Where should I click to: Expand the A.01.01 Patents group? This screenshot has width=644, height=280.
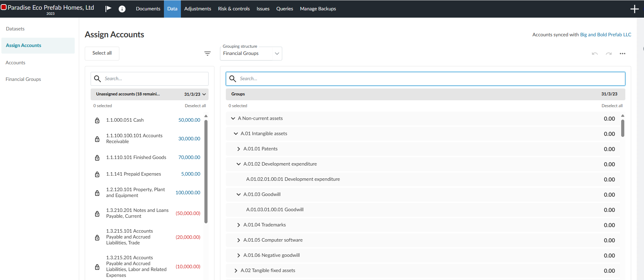(x=239, y=149)
